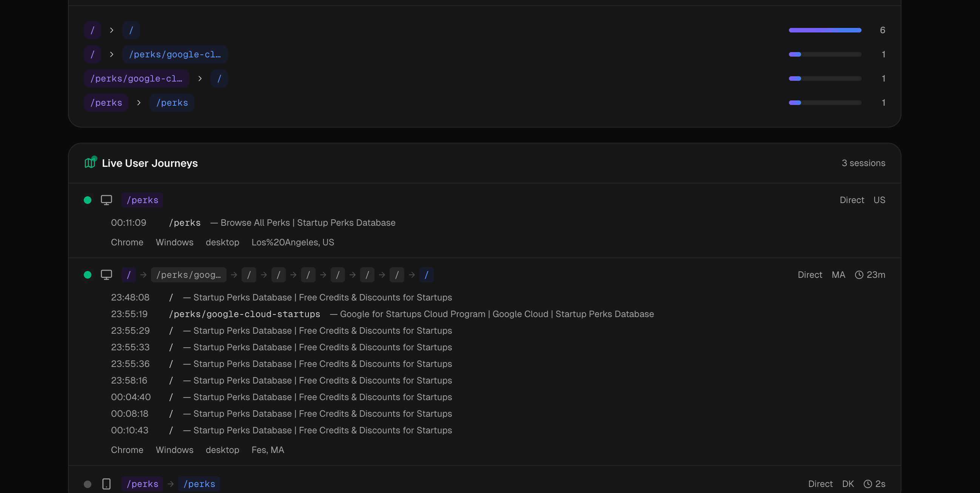This screenshot has height=493, width=980.
Task: Open the /perks page badge in Live User Journeys
Action: pos(142,199)
